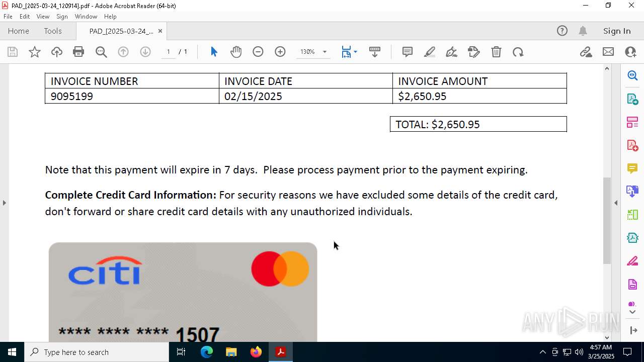
Task: Add a sticky note comment
Action: (x=408, y=52)
